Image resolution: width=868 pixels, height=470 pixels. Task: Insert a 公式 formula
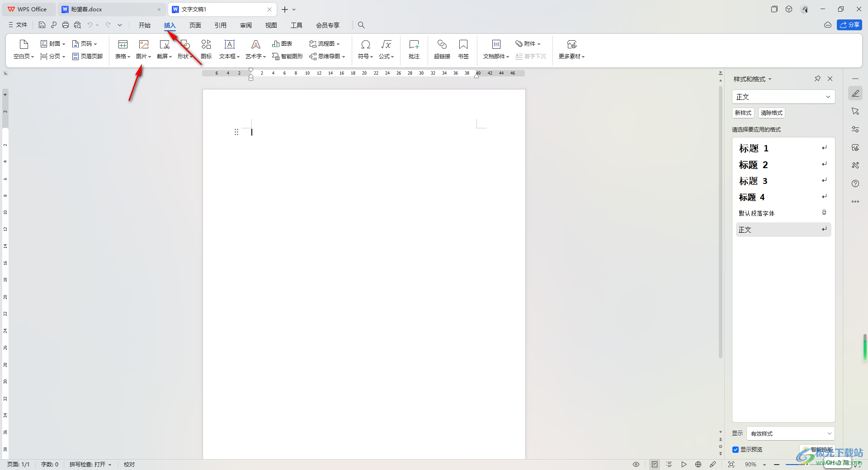click(x=386, y=49)
